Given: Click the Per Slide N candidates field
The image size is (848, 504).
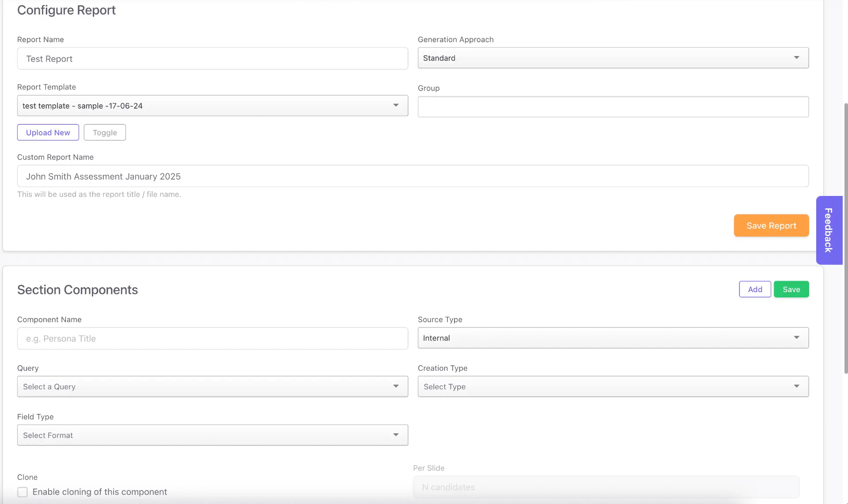Looking at the screenshot, I should pos(606,487).
